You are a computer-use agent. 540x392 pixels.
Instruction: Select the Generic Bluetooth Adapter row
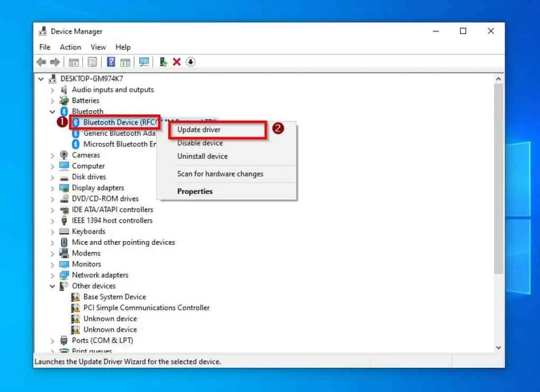pyautogui.click(x=114, y=133)
